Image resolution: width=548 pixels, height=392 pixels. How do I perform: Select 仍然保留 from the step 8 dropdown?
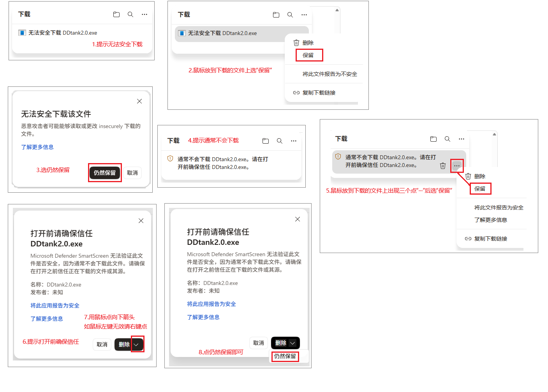pos(285,356)
